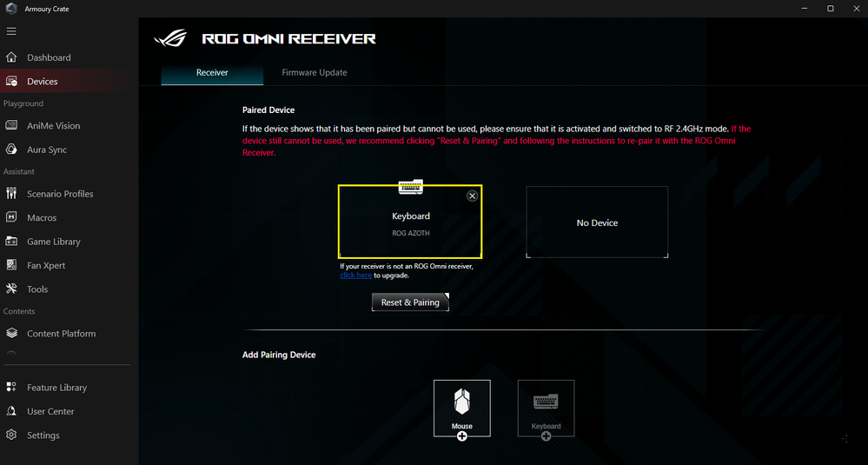Click the Content Platform layers icon
This screenshot has height=465, width=868.
pos(11,333)
